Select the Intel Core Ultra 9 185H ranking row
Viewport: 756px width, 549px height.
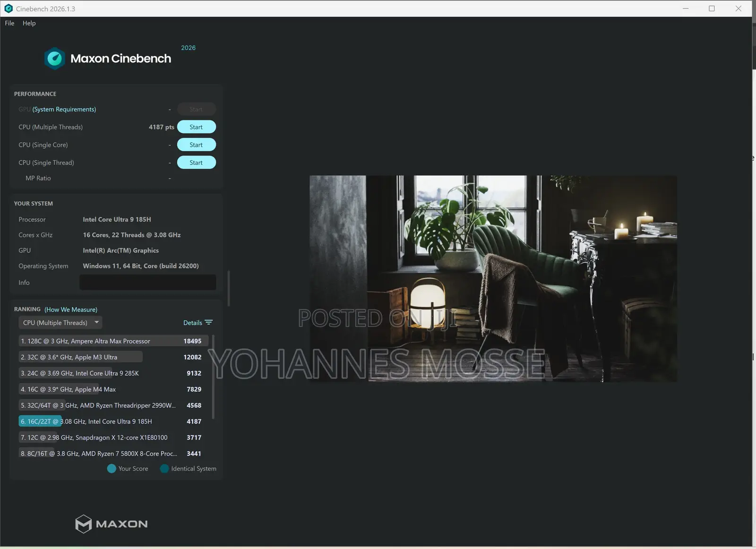point(113,421)
